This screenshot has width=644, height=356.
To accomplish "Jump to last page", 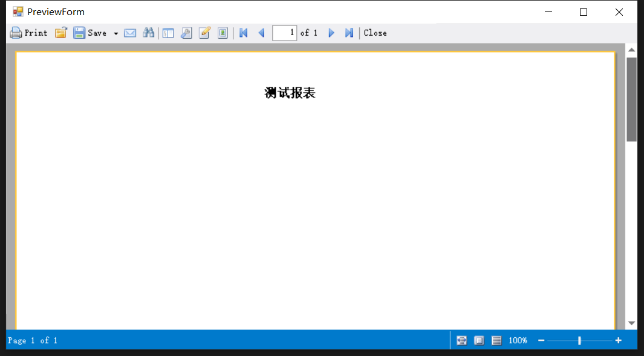I will 349,33.
